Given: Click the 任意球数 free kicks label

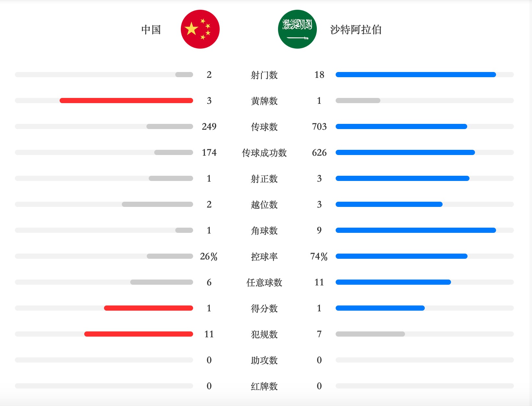Looking at the screenshot, I should 264,282.
